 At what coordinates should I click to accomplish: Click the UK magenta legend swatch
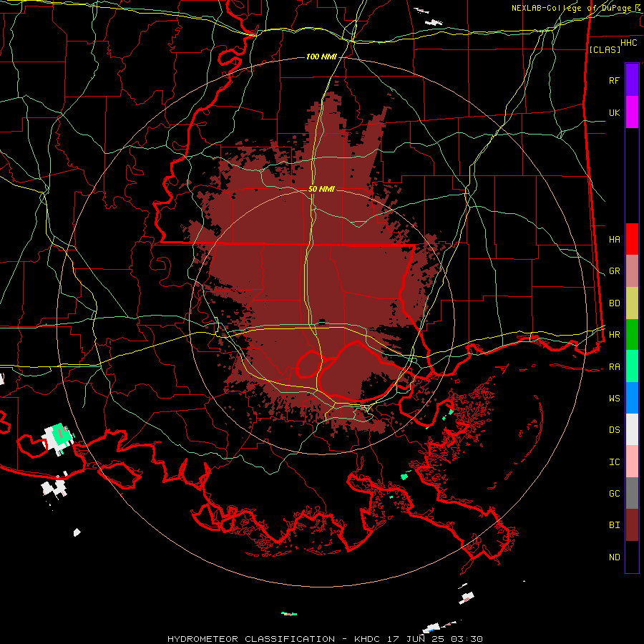632,112
